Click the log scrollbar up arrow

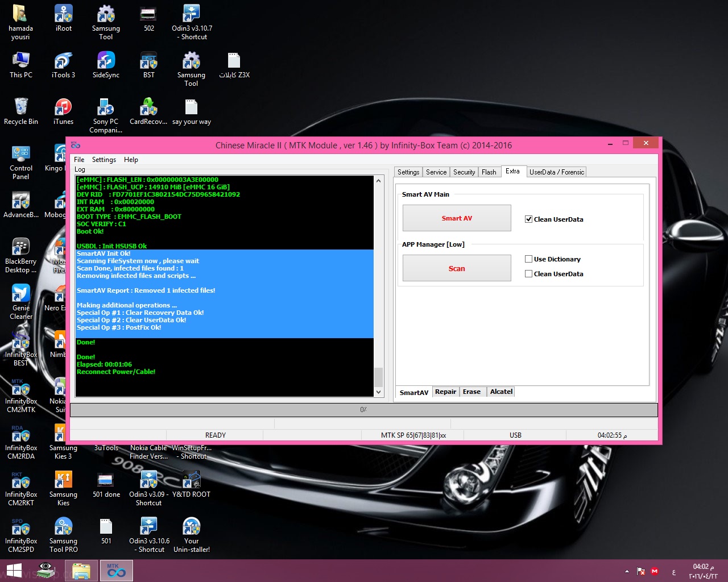pos(378,181)
